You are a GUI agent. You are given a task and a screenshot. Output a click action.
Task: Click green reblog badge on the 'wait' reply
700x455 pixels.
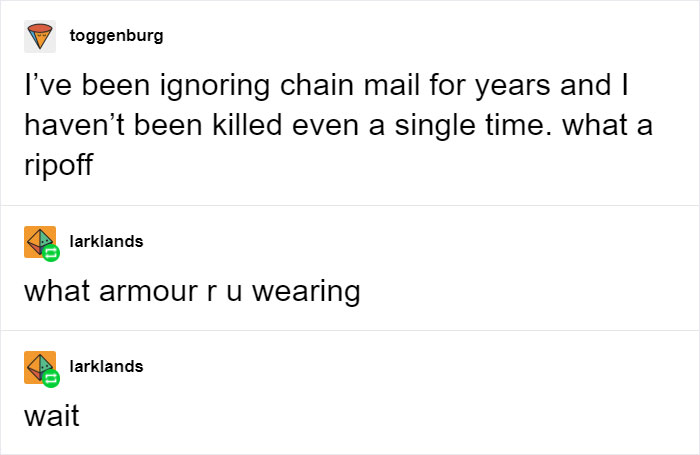tap(52, 379)
